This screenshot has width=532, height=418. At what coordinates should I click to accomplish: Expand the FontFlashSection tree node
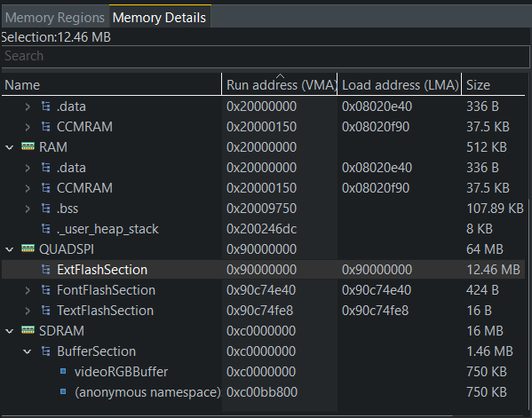click(28, 290)
